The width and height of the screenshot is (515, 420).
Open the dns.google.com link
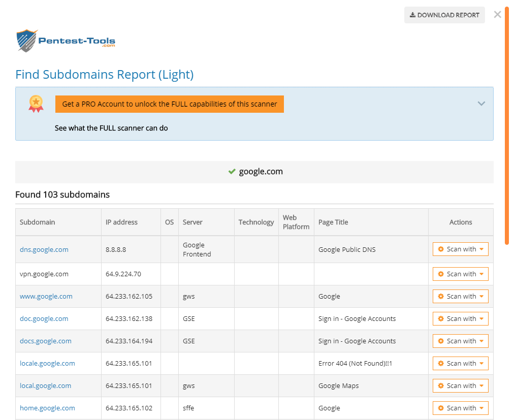[44, 249]
